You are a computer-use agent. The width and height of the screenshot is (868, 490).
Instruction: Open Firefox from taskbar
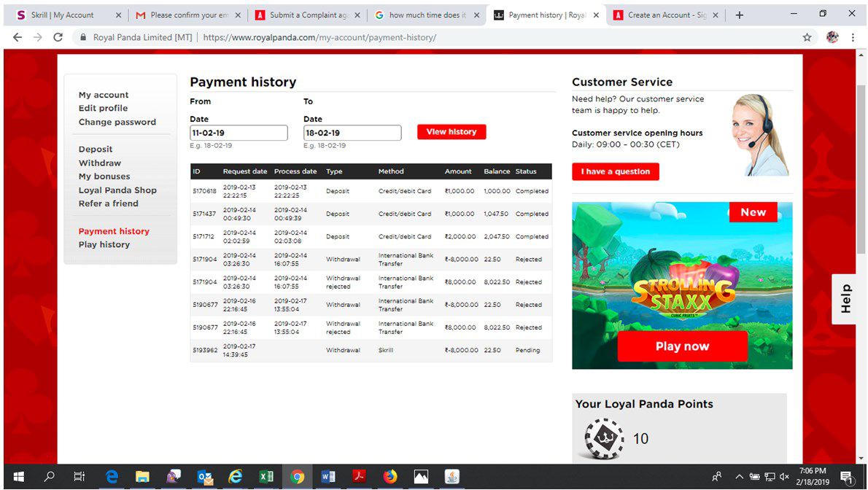click(x=390, y=476)
